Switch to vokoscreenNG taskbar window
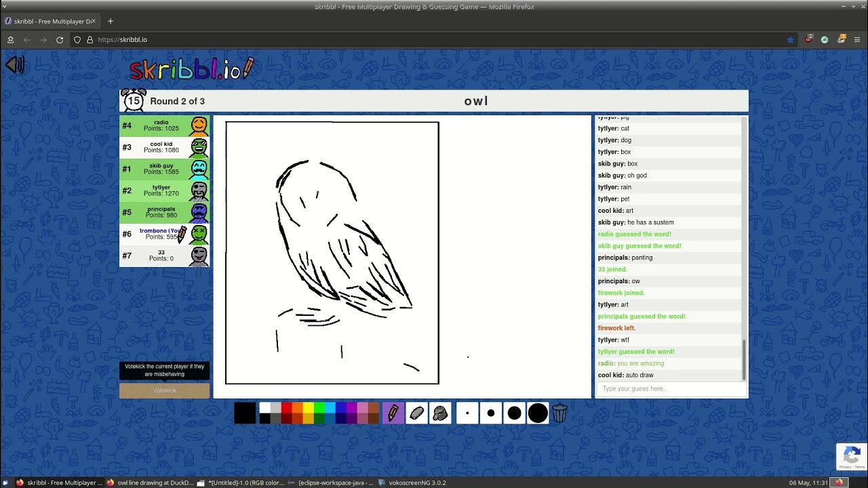 (x=412, y=483)
